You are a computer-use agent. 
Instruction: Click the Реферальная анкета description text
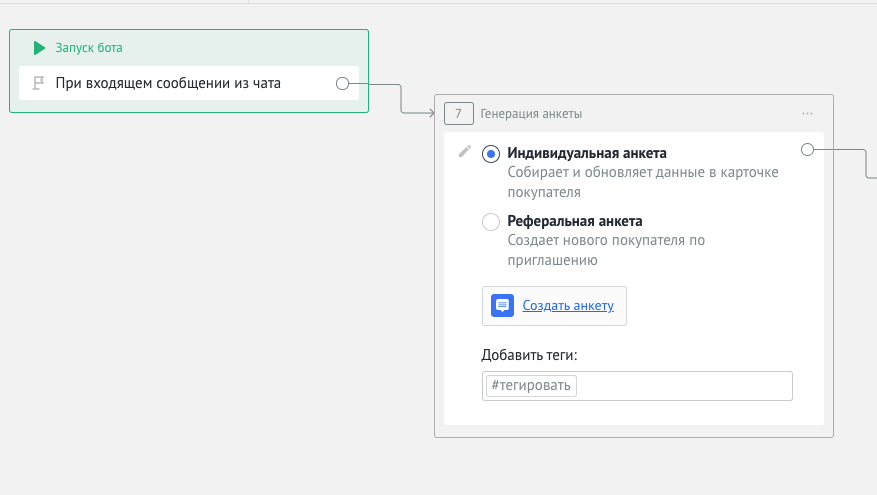click(606, 250)
